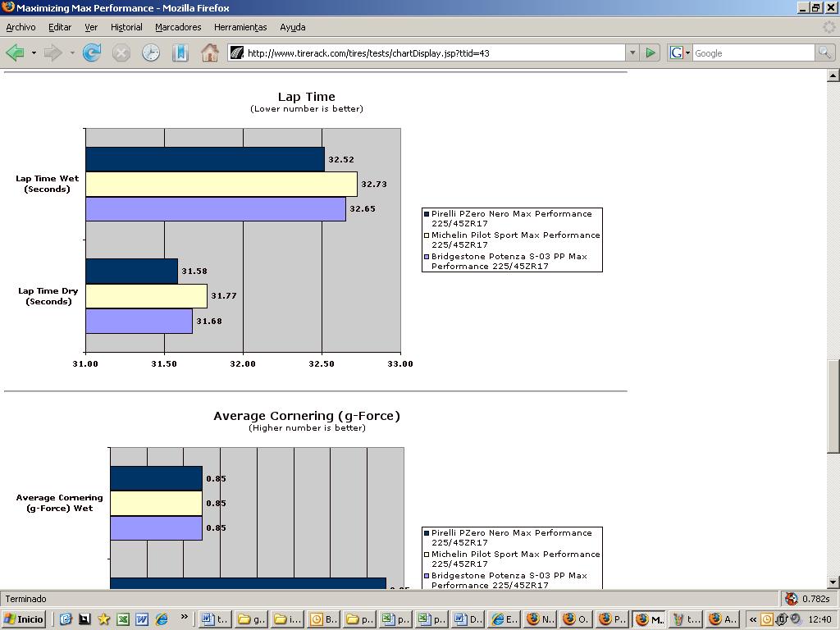Click the 'Lap Time Dry (Seconds)' axis label

[x=48, y=296]
